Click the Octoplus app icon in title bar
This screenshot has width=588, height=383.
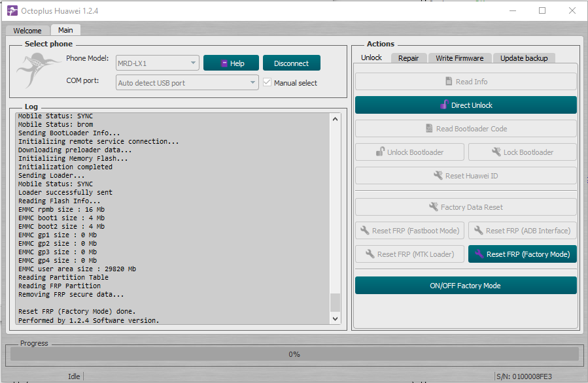(12, 11)
